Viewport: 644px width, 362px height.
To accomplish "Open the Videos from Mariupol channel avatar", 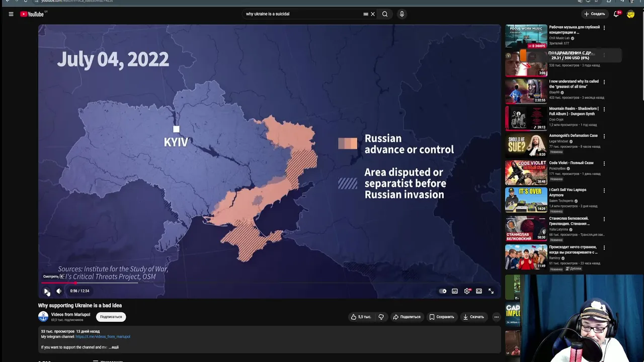I will pyautogui.click(x=43, y=317).
